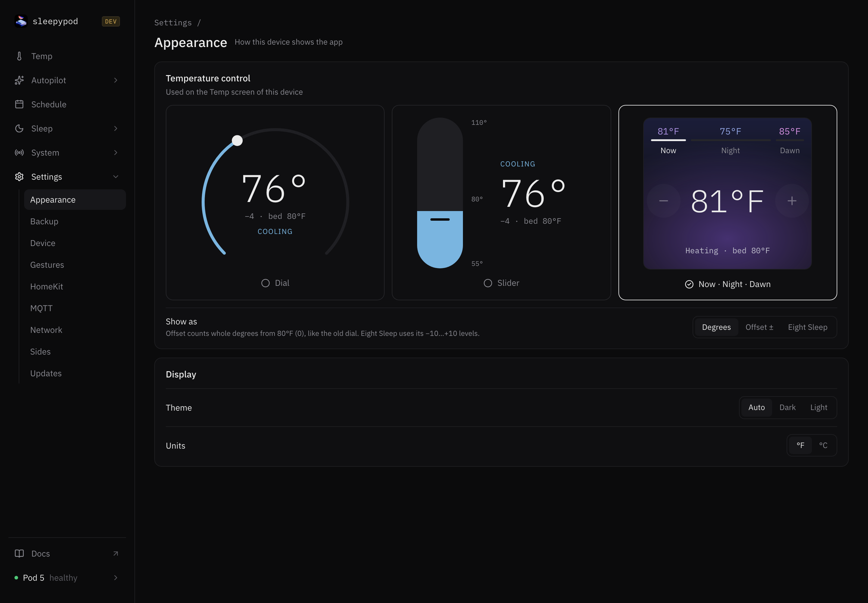The image size is (868, 603).
Task: Select the Dawn 85°F tab
Action: (789, 140)
